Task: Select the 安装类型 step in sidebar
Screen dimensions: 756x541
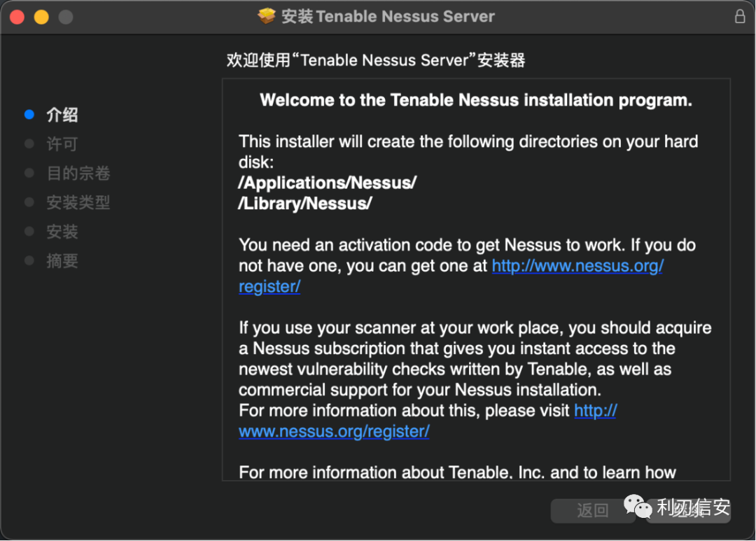Action: [x=78, y=202]
